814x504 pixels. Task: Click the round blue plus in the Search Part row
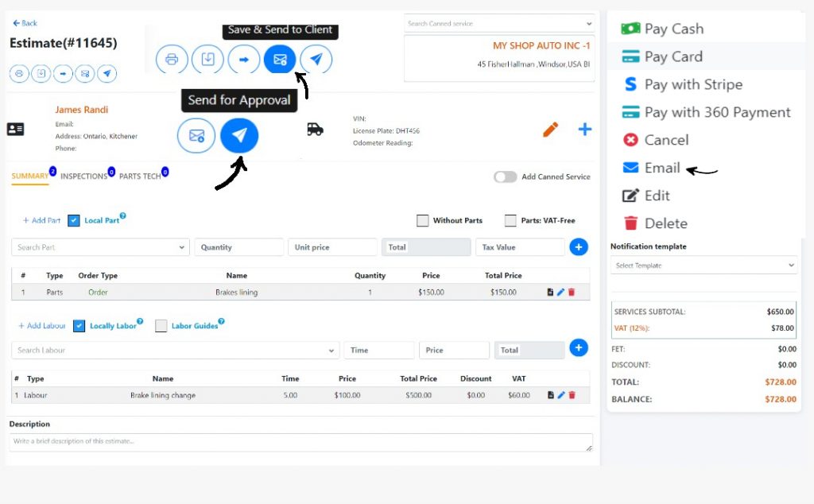tap(579, 247)
